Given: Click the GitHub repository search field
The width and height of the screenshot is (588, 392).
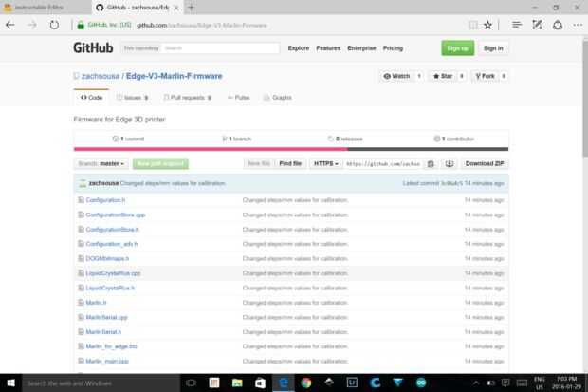Looking at the screenshot, I should (x=221, y=48).
